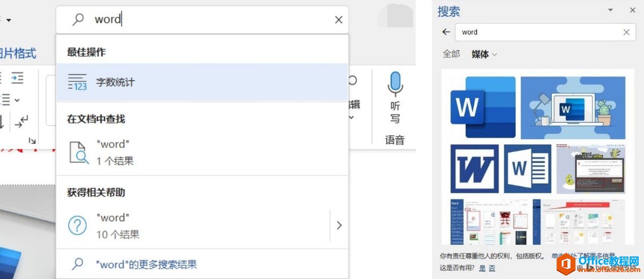
Task: Click the magnifier icon in top search box
Action: [x=78, y=20]
